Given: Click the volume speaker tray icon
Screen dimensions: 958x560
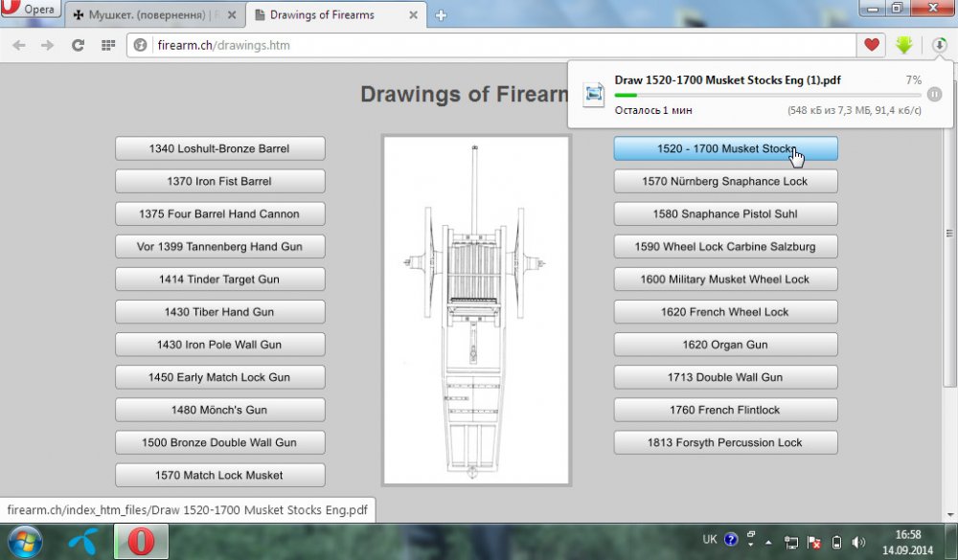Looking at the screenshot, I should click(858, 542).
